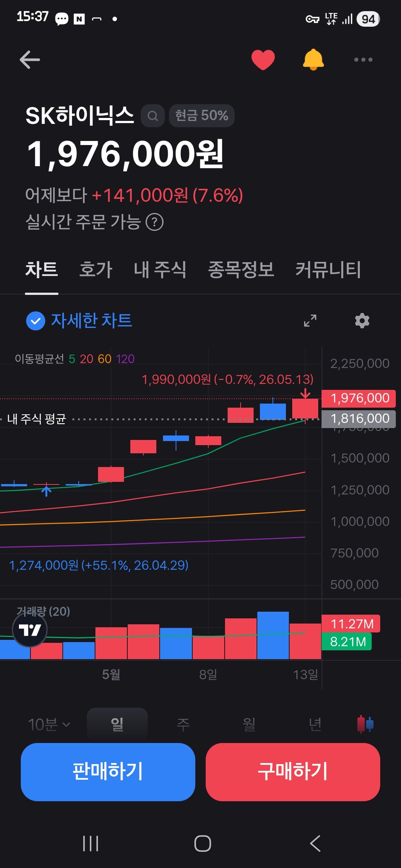Tap the TradingView logo badge
This screenshot has height=868, width=401.
[30, 630]
